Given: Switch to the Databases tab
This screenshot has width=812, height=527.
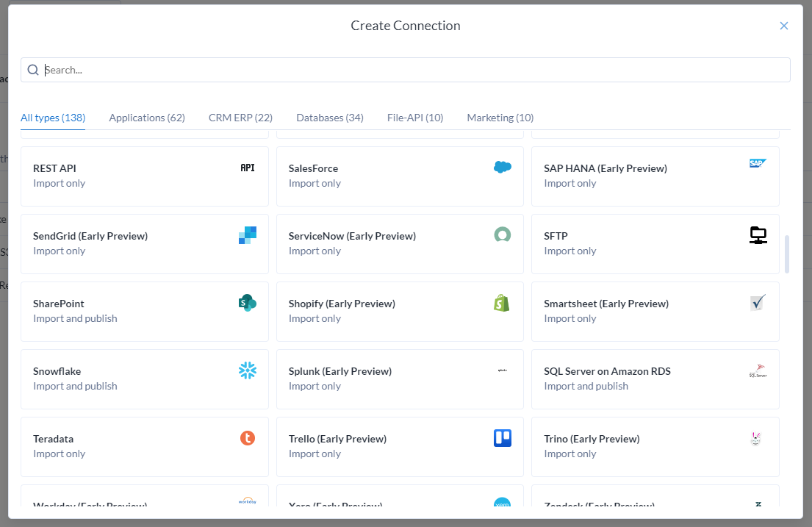Looking at the screenshot, I should tap(329, 118).
